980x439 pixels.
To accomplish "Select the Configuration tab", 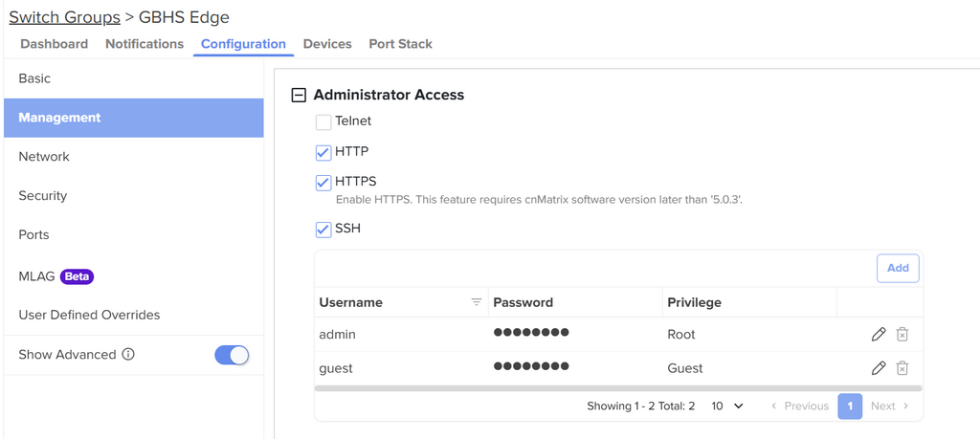I will [x=243, y=44].
